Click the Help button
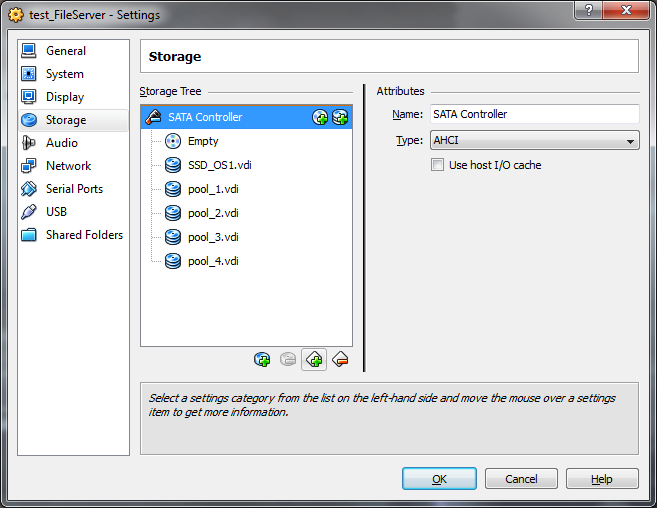Image resolution: width=657 pixels, height=508 pixels. coord(601,479)
